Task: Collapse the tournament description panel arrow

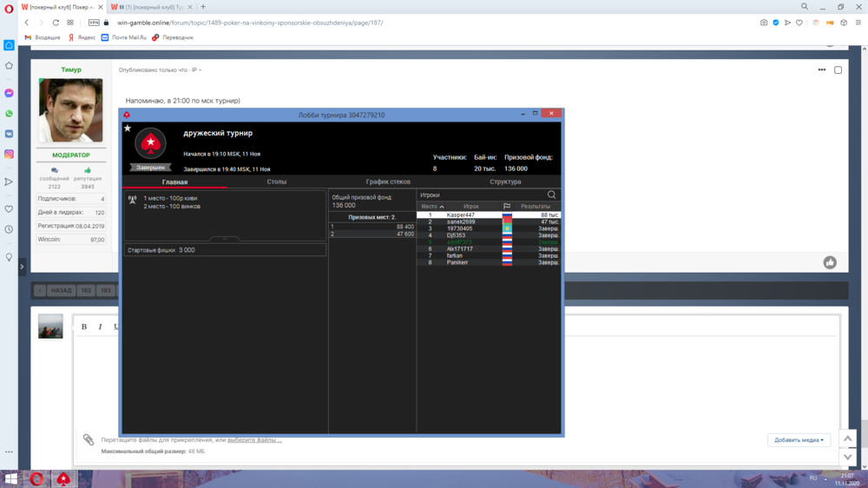Action: click(225, 239)
